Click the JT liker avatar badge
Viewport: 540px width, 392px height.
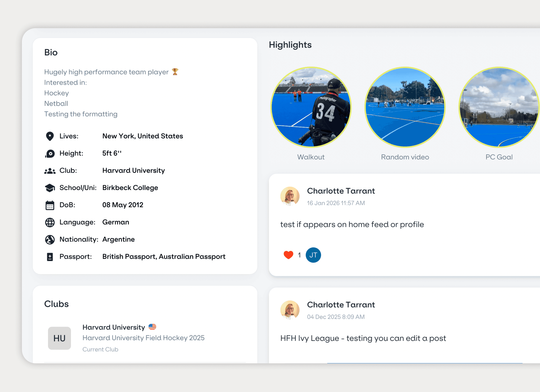click(x=313, y=255)
